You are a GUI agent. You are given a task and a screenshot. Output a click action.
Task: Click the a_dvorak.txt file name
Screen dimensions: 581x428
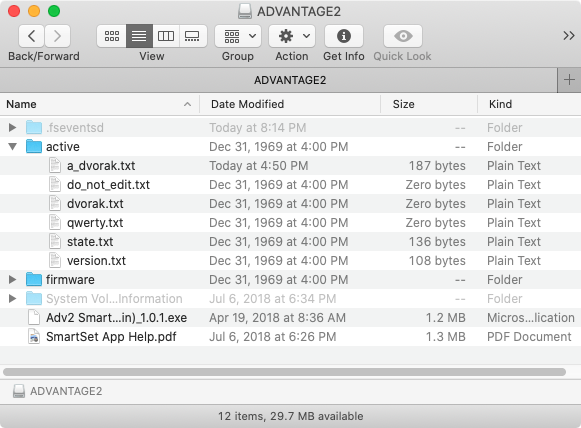[x=101, y=166]
